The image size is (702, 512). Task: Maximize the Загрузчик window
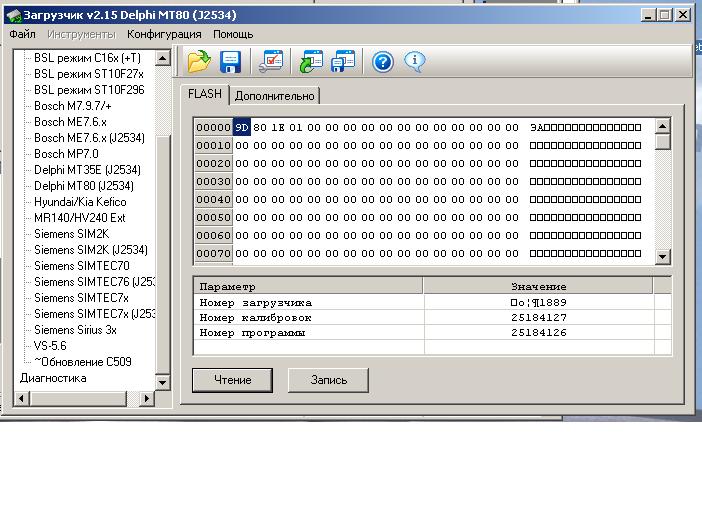(665, 15)
